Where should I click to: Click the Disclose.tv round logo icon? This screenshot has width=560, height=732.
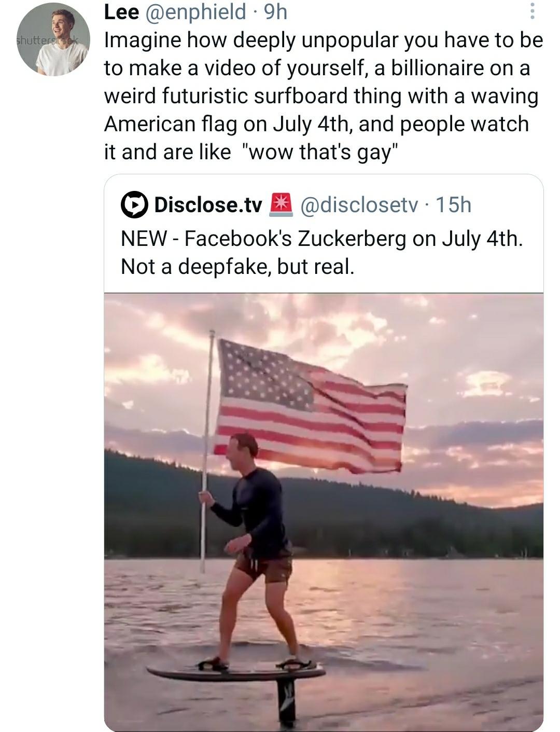click(x=134, y=204)
